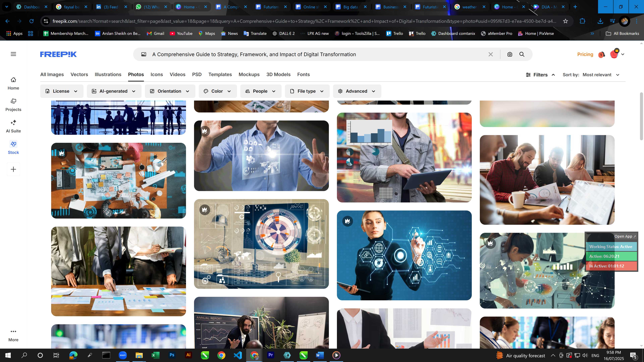644x362 pixels.
Task: Open circular dashboard HUD graphic photo
Action: (x=261, y=244)
